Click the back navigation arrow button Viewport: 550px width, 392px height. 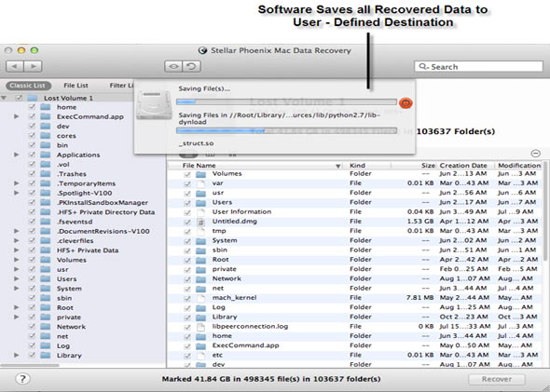click(x=15, y=66)
